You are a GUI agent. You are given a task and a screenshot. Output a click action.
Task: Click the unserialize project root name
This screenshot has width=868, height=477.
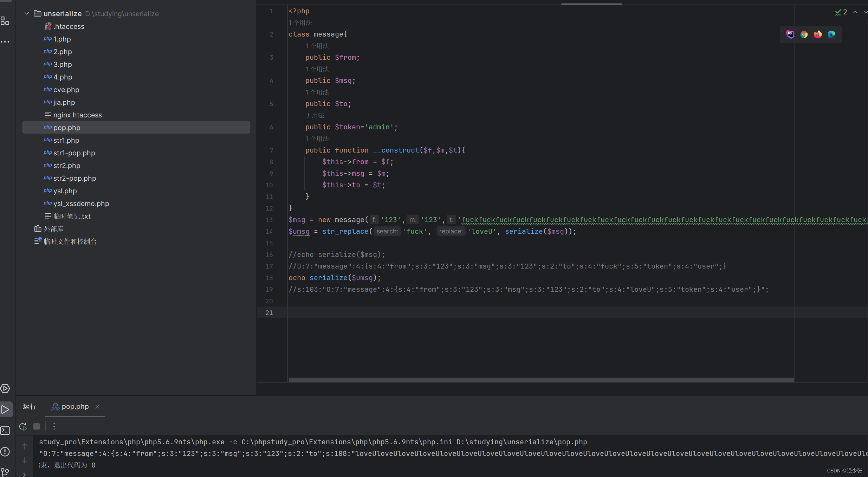coord(63,14)
